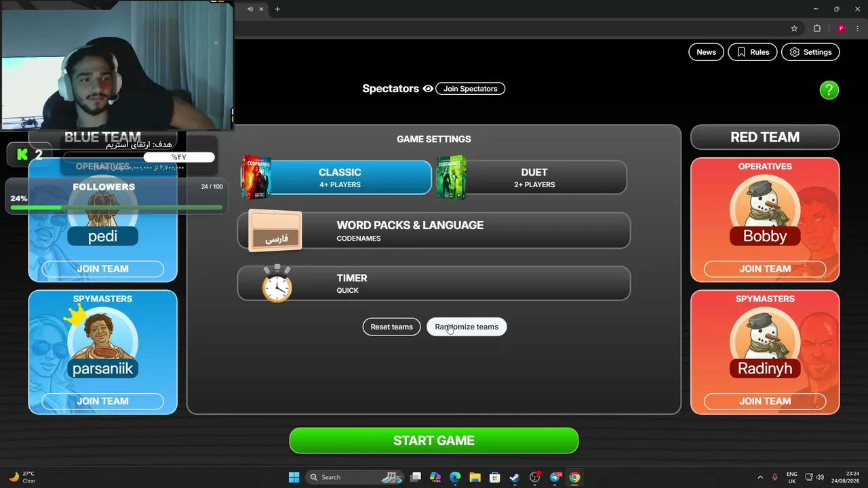Open File Explorer from the taskbar
Image resolution: width=868 pixels, height=488 pixels.
475,477
